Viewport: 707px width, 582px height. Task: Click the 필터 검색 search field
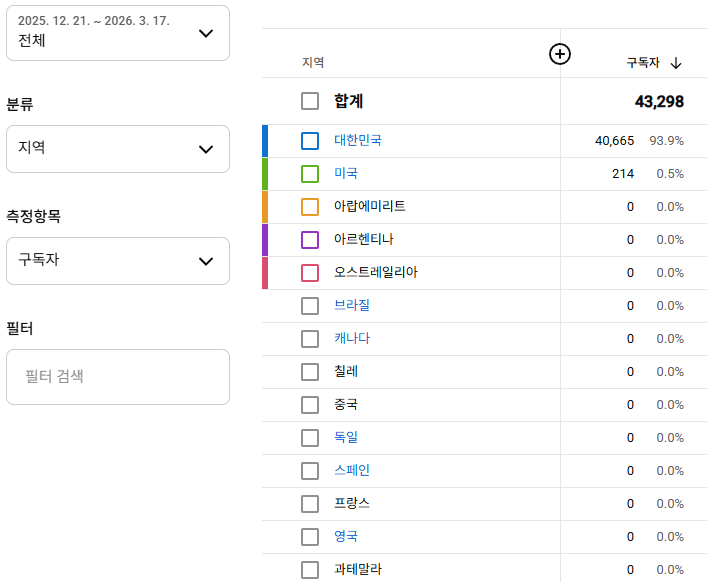118,377
